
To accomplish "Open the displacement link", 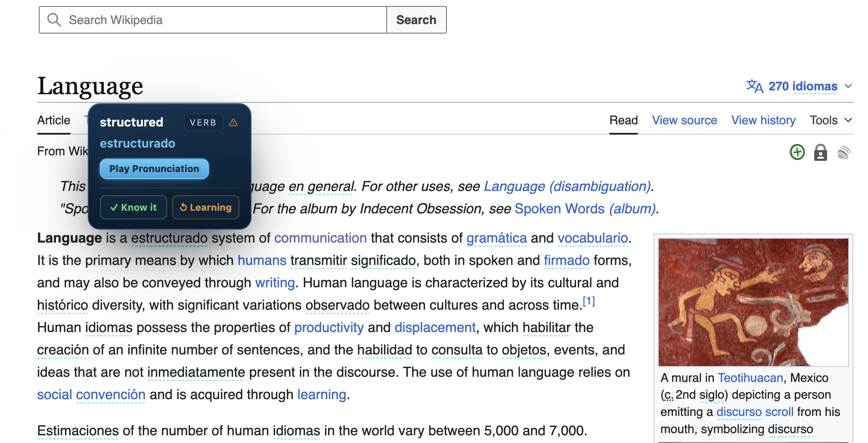I will (435, 327).
